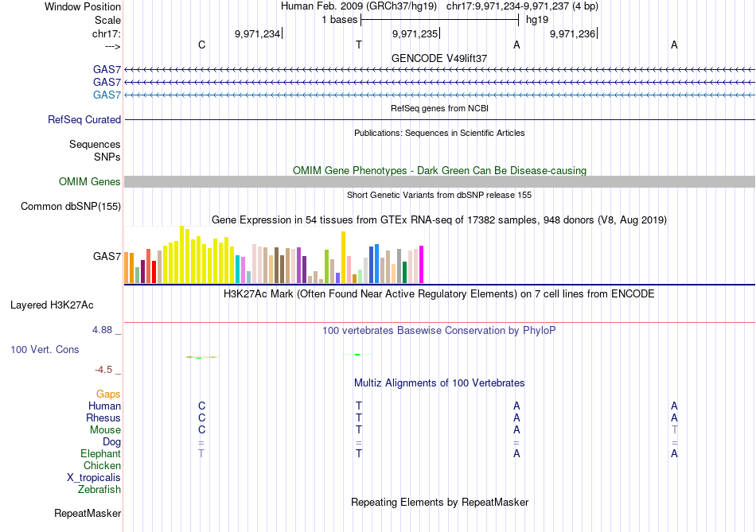The height and width of the screenshot is (532, 756).
Task: Open Short Genetic Variants from dbSNP title
Action: [439, 195]
